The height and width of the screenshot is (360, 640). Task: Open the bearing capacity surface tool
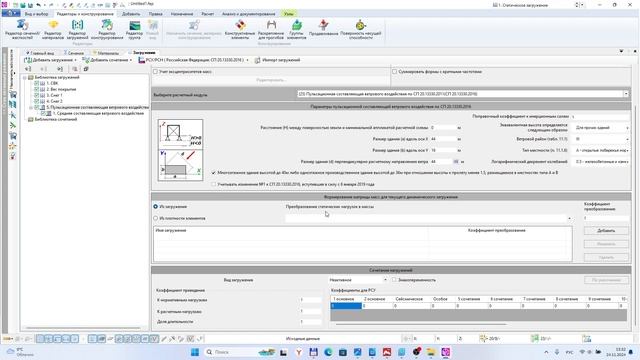(x=361, y=30)
